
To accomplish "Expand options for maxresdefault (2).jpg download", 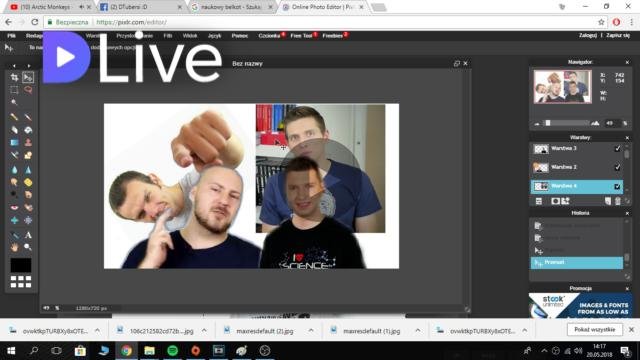I will 311,330.
